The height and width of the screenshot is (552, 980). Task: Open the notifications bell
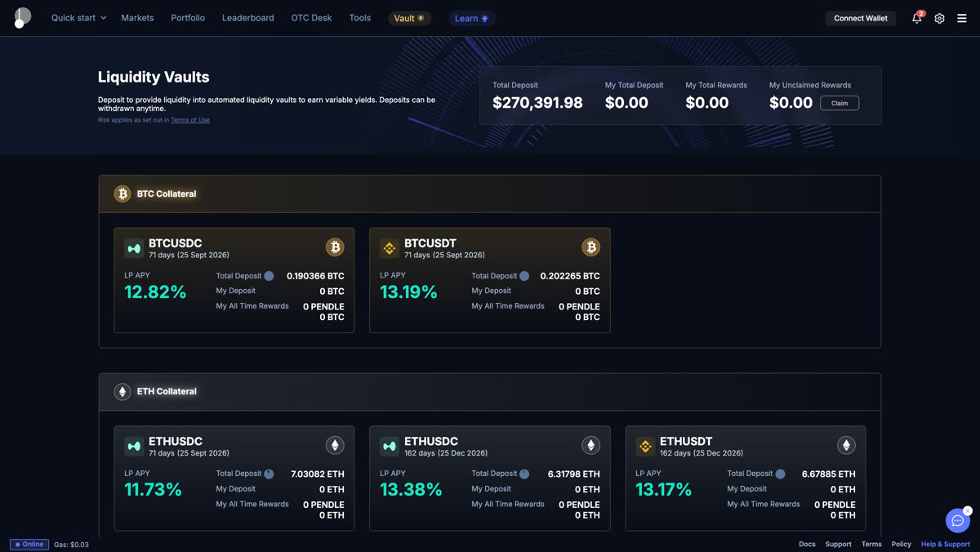[917, 18]
